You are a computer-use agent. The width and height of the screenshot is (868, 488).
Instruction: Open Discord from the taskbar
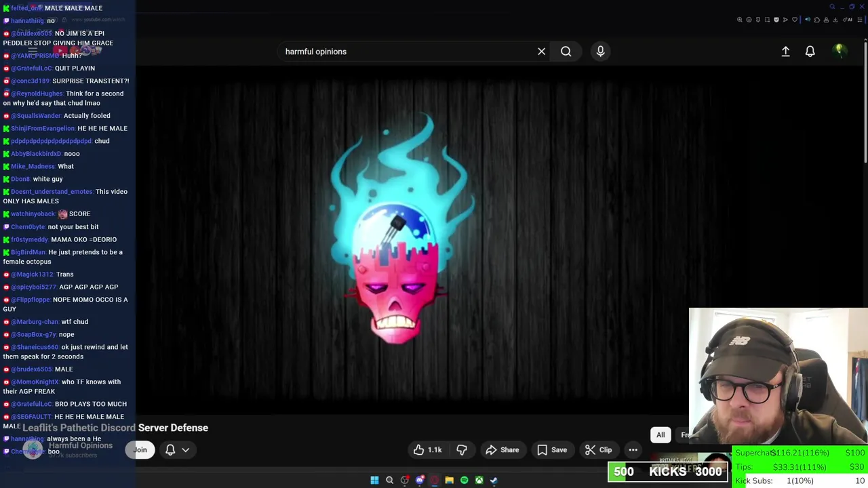click(420, 481)
